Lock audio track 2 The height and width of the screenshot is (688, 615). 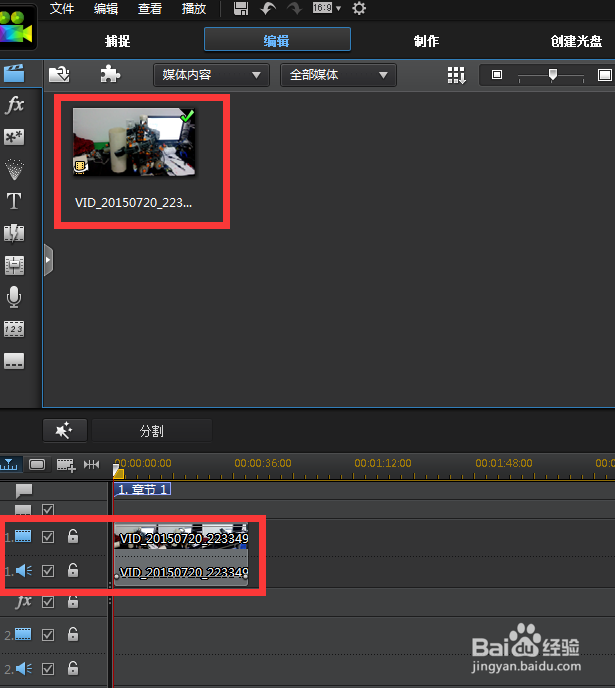73,668
